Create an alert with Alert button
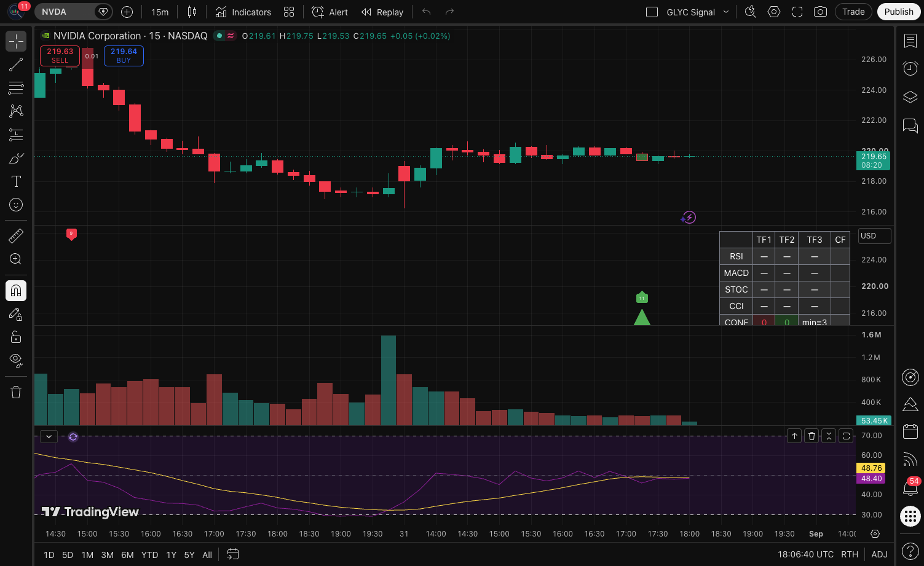924x566 pixels. click(330, 12)
